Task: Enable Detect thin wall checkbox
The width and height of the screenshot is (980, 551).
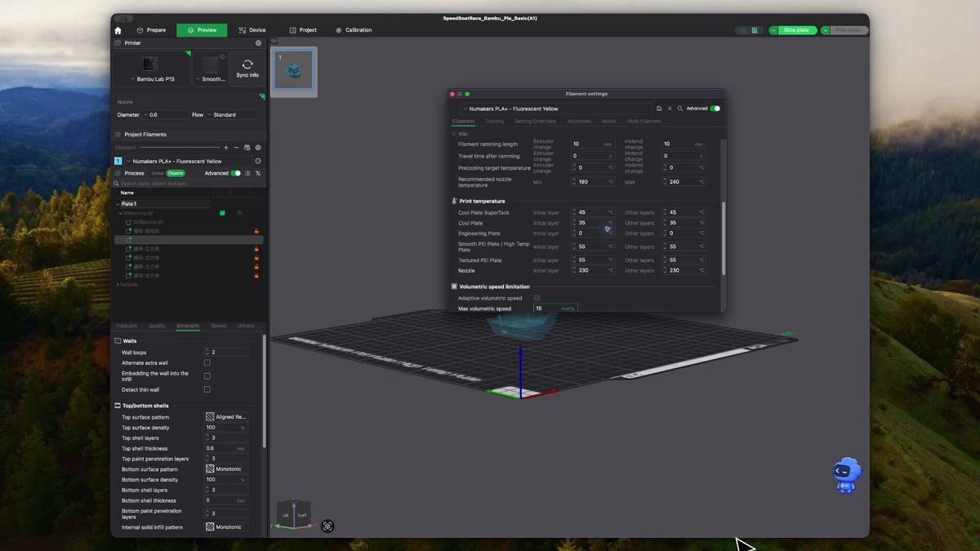Action: [x=207, y=389]
